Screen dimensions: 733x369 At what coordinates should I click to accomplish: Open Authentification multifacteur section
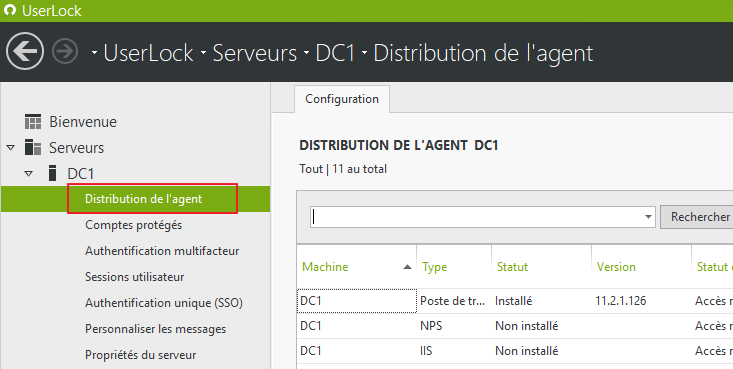pos(162,251)
